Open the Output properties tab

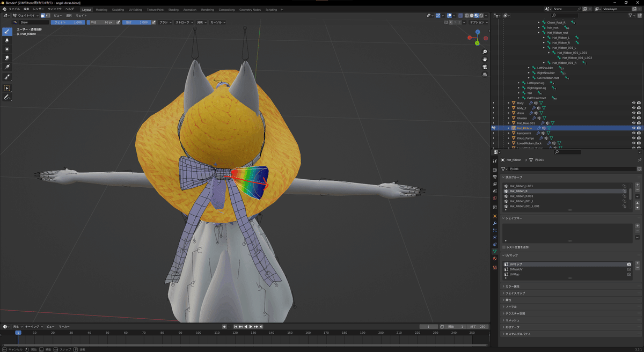click(x=495, y=177)
